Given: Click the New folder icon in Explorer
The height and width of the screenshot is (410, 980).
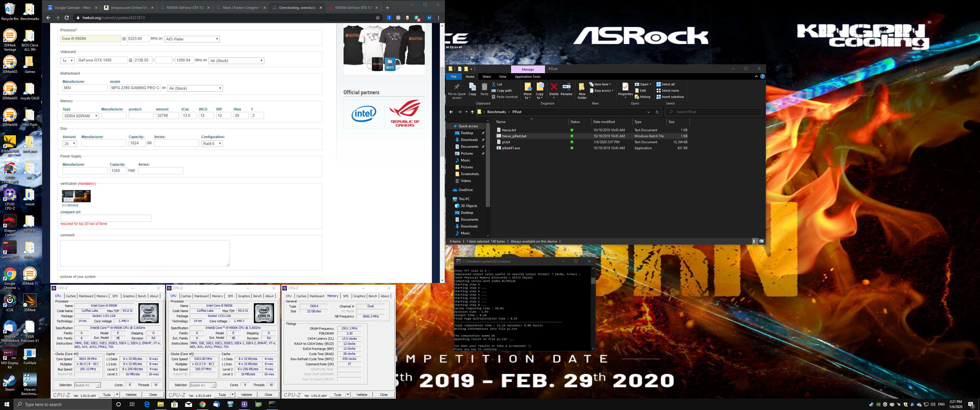Looking at the screenshot, I should pyautogui.click(x=582, y=91).
